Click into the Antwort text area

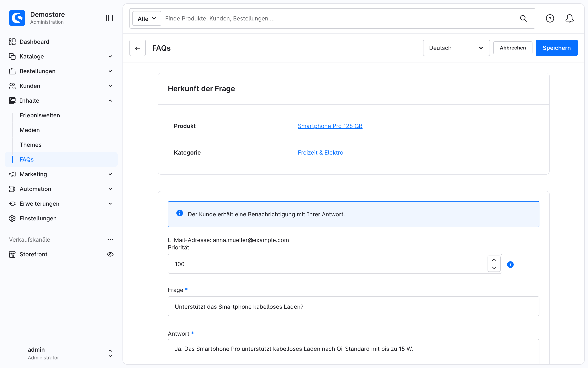click(353, 352)
